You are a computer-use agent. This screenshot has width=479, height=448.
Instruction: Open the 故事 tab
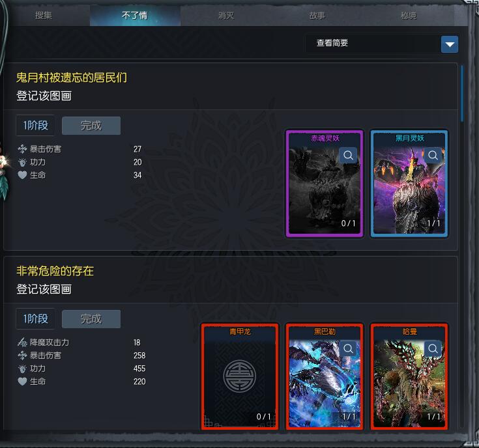pyautogui.click(x=317, y=15)
